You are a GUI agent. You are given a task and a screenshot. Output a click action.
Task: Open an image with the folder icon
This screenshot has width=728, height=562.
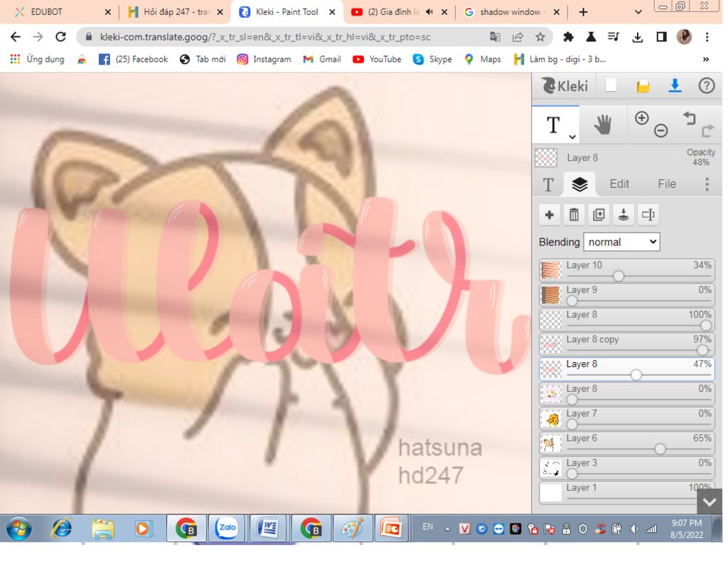point(643,86)
